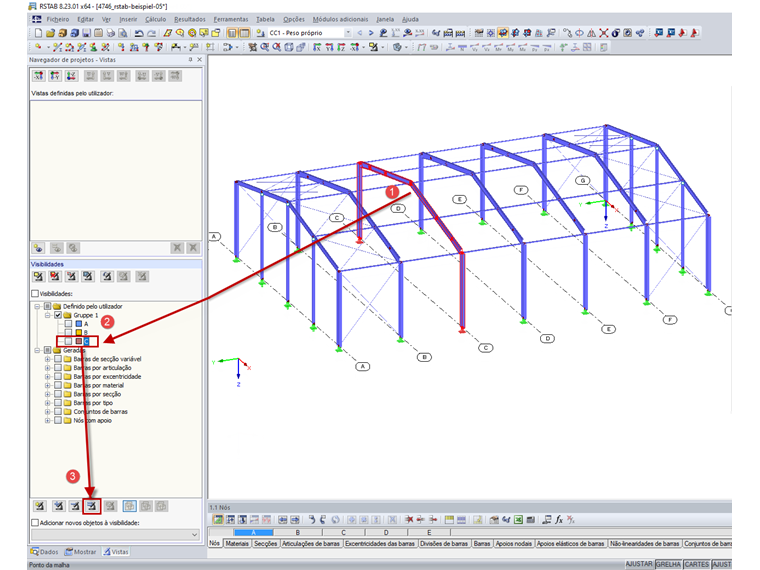Expand Barras por secção node
This screenshot has height=570, width=760.
(x=48, y=394)
